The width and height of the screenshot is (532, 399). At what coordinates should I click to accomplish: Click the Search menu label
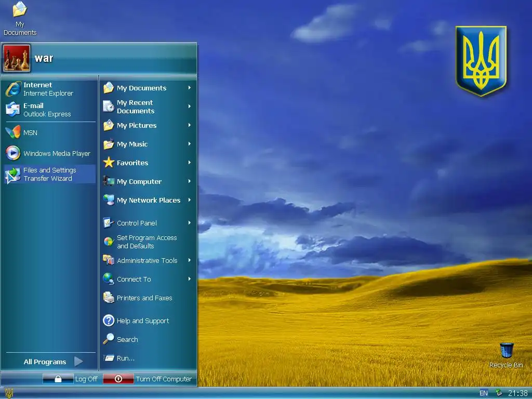pyautogui.click(x=127, y=339)
